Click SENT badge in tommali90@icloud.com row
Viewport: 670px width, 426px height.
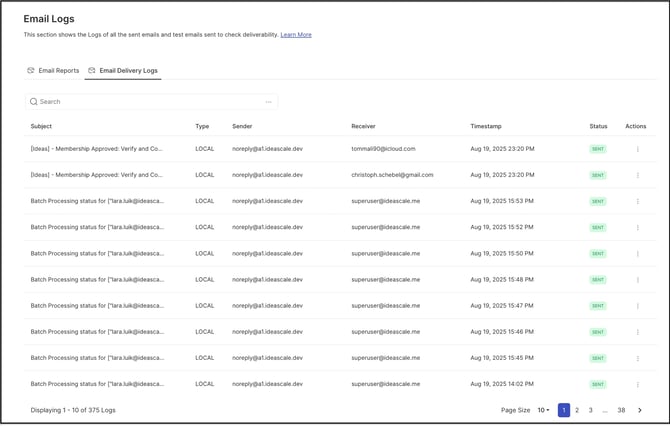point(598,149)
